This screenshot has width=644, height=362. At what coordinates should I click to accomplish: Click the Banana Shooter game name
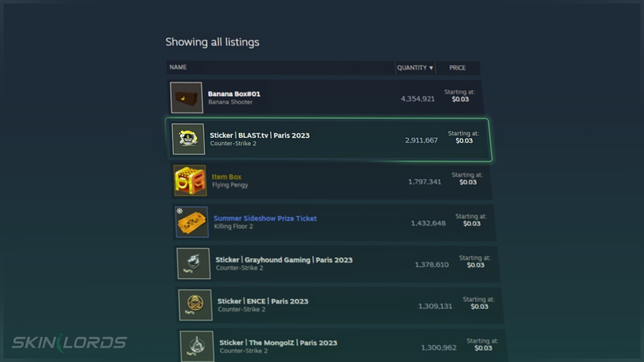click(230, 102)
